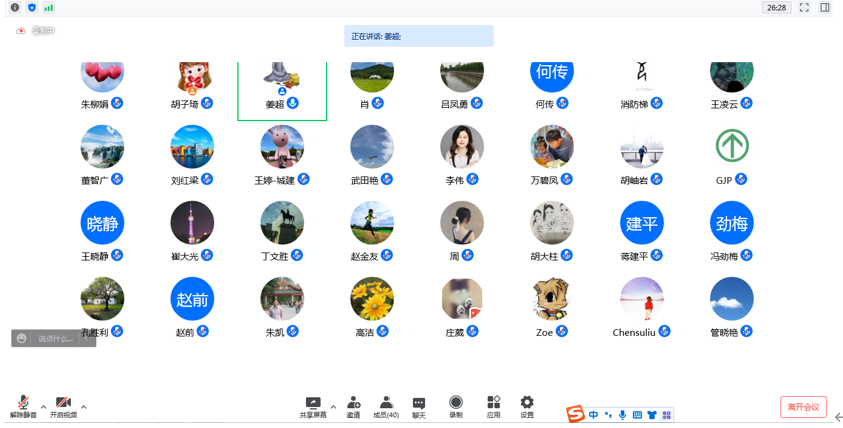The image size is (843, 428).
Task: Open the 应用 apps menu
Action: (493, 406)
